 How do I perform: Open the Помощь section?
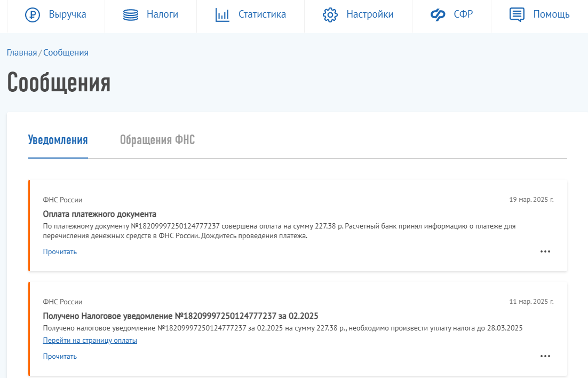pyautogui.click(x=551, y=14)
